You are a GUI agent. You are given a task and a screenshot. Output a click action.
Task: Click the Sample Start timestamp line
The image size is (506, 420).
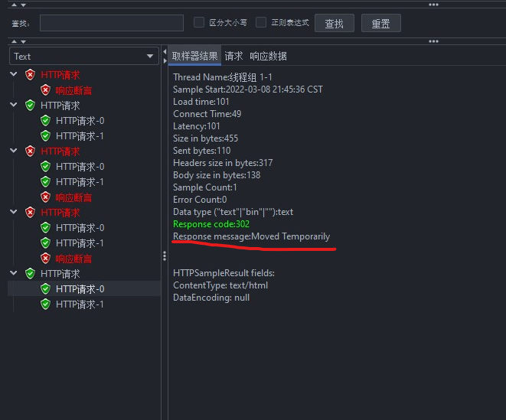pyautogui.click(x=248, y=90)
